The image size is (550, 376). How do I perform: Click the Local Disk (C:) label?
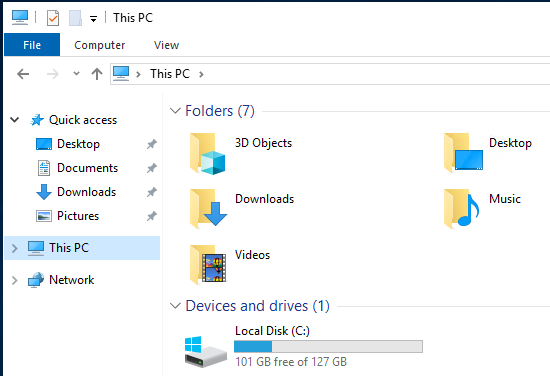pos(273,331)
